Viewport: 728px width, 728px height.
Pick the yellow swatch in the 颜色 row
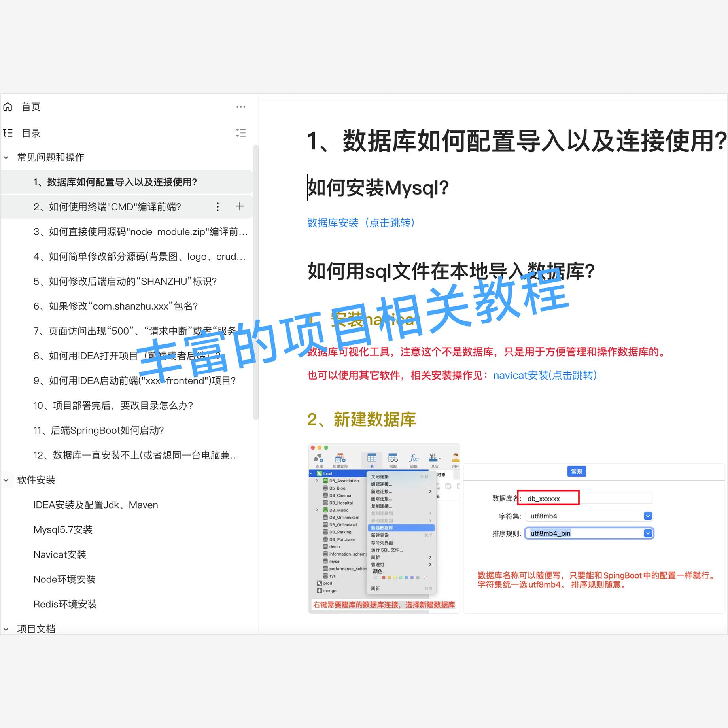pyautogui.click(x=395, y=578)
